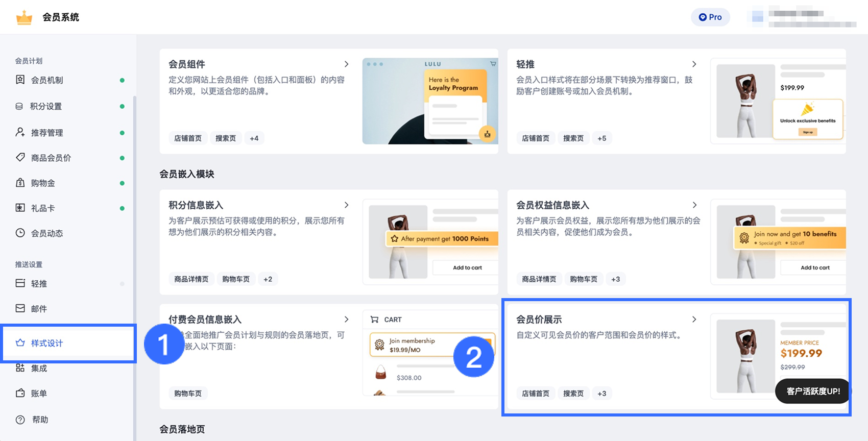Click the 客户活跃度UP! floating button
This screenshot has height=441, width=868.
tap(813, 391)
